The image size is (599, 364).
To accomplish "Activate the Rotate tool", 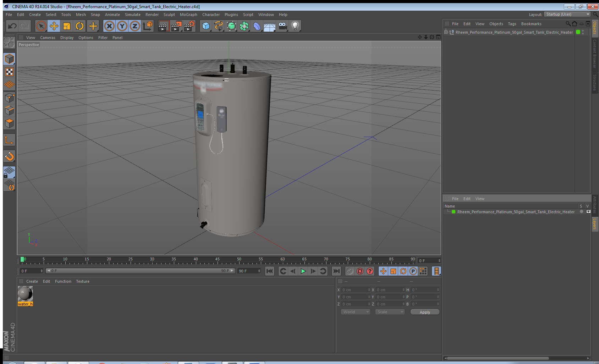I will 79,26.
